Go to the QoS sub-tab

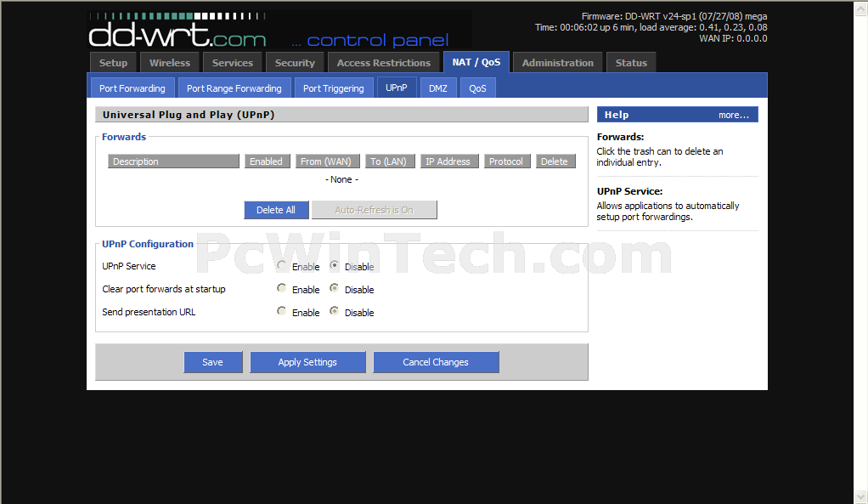477,88
